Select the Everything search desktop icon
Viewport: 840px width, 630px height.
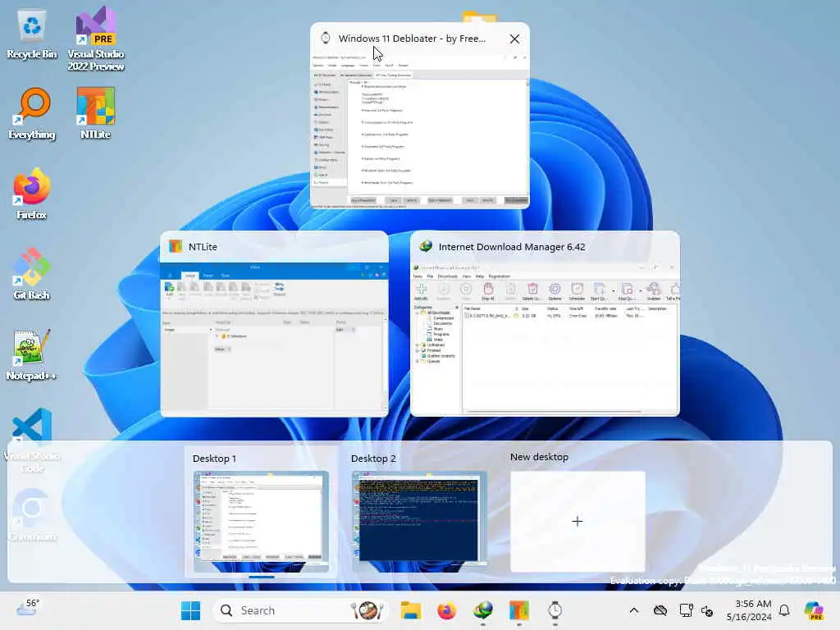(32, 114)
